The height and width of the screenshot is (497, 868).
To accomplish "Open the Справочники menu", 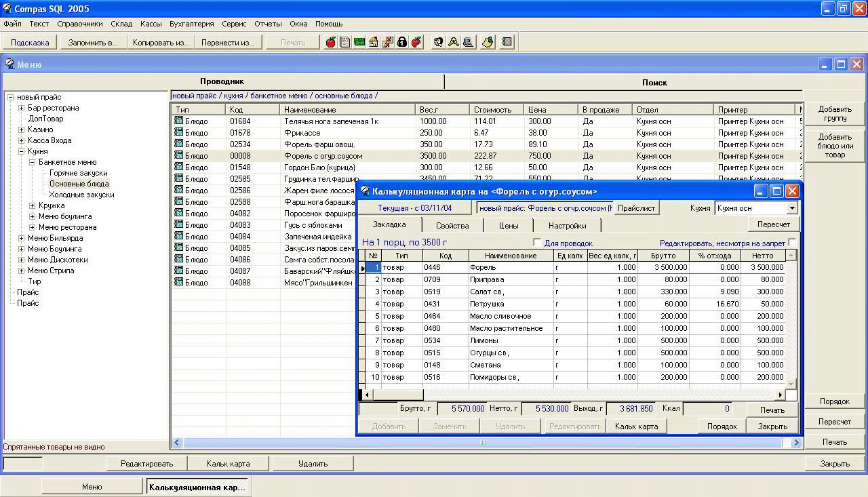I will pyautogui.click(x=80, y=24).
